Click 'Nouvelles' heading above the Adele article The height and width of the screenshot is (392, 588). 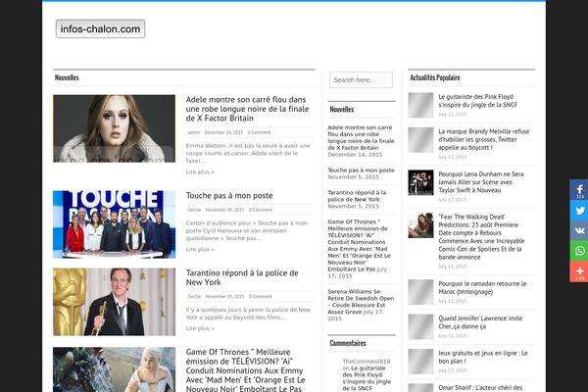[67, 77]
